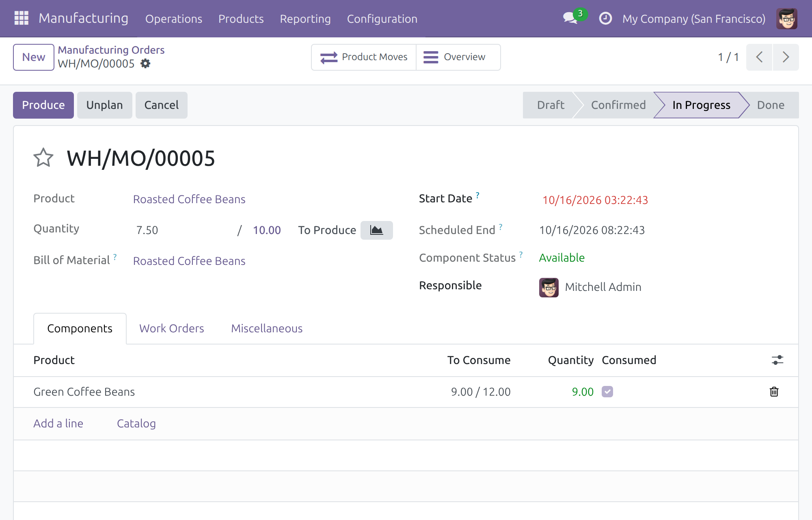Select the Done status stage
The height and width of the screenshot is (520, 812).
click(770, 105)
